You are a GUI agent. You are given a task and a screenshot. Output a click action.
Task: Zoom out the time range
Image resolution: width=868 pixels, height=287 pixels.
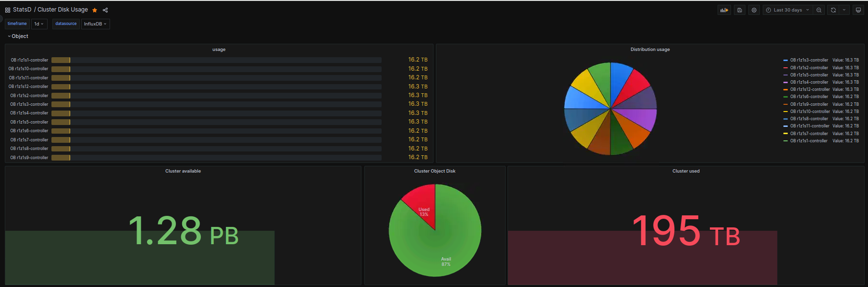pos(819,10)
